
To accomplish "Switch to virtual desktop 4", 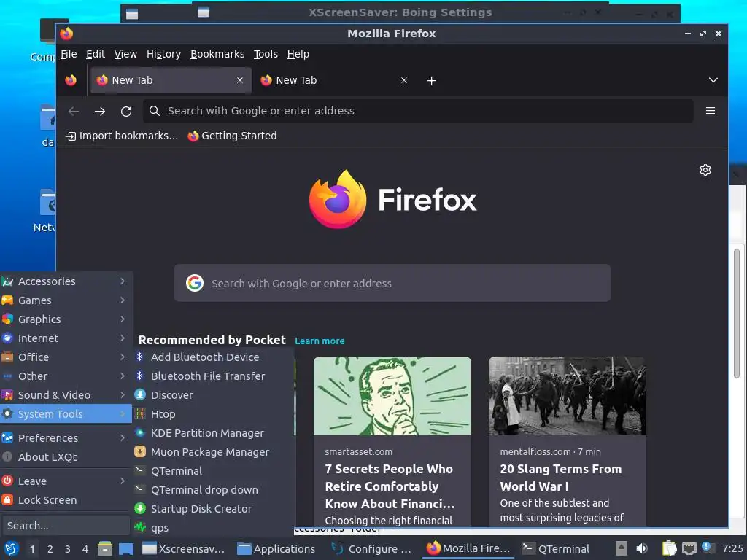I will coord(85,549).
